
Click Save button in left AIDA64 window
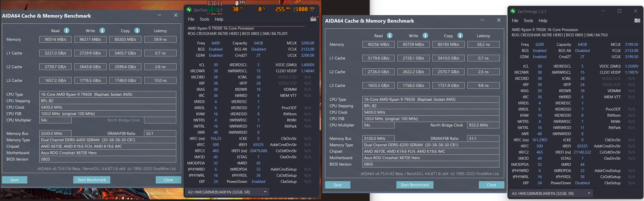pyautogui.click(x=14, y=180)
